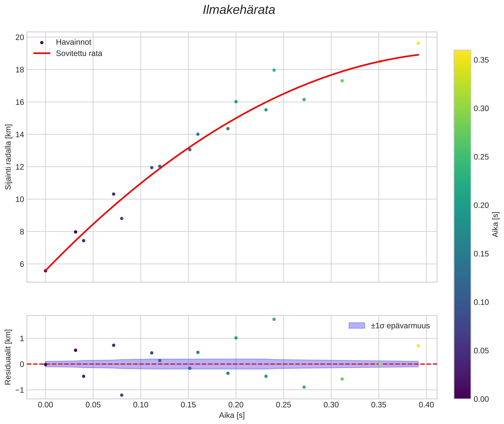Click the colorbar at the 0.20 level
This screenshot has height=424, width=504.
[x=462, y=206]
